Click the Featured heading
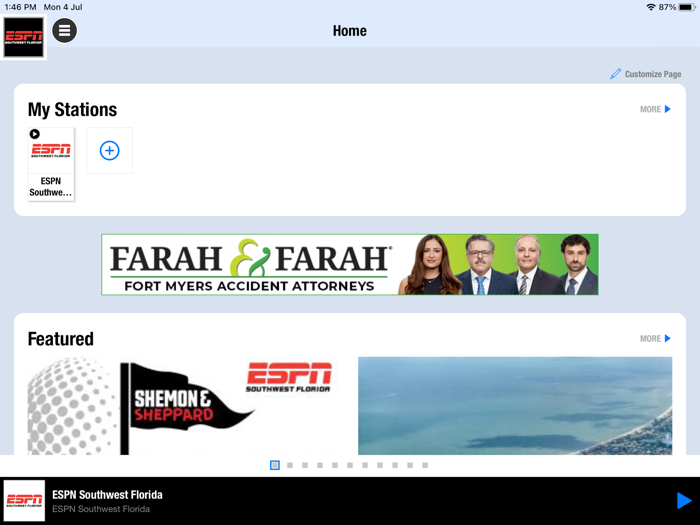The image size is (700, 525). click(x=61, y=339)
